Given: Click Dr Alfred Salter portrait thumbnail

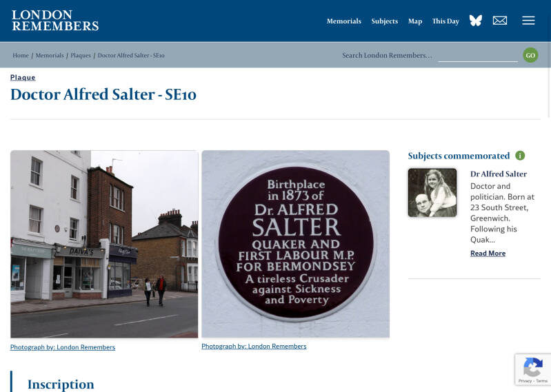Looking at the screenshot, I should point(432,193).
